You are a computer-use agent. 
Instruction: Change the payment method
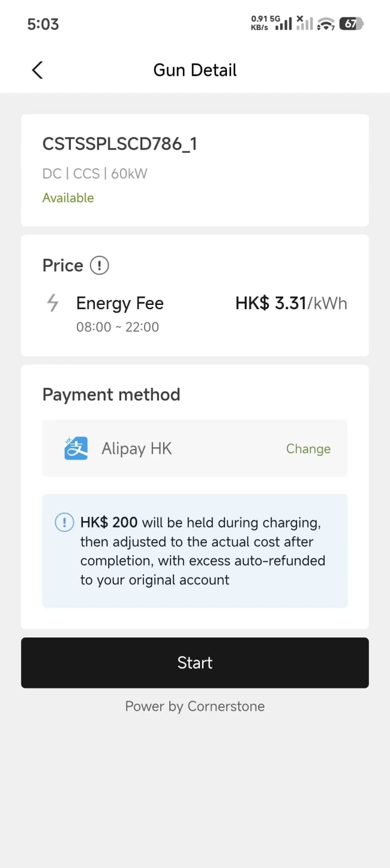coord(308,449)
